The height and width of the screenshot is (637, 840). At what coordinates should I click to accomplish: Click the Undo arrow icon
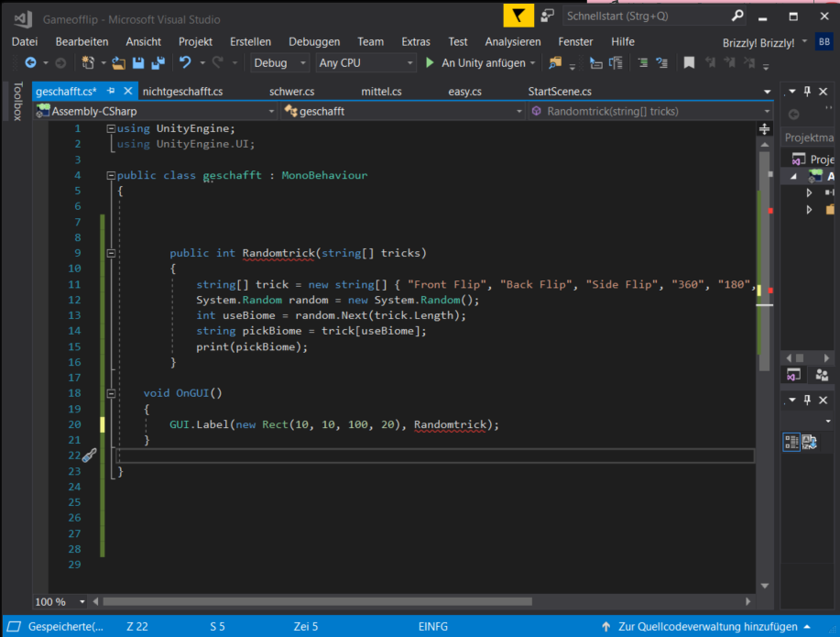point(184,63)
